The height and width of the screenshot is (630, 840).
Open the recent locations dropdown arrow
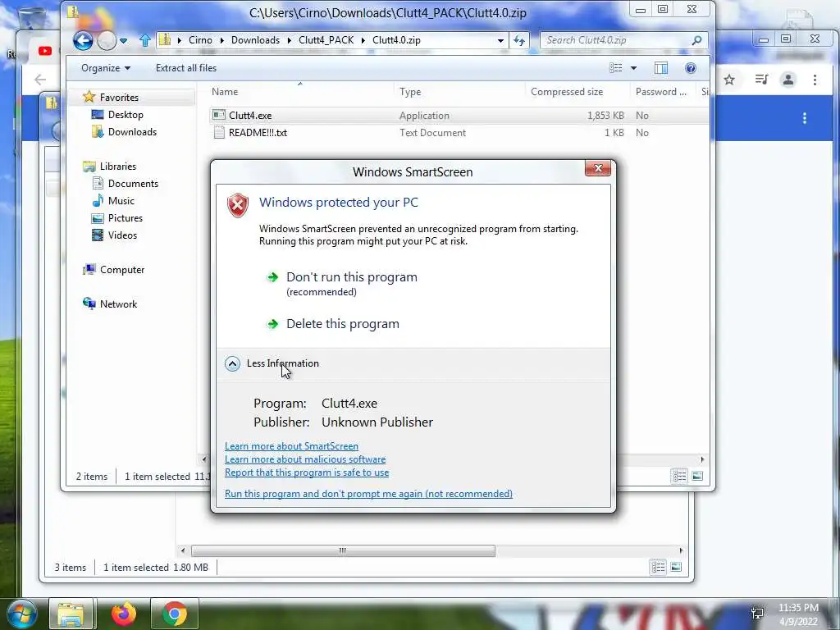coord(123,41)
